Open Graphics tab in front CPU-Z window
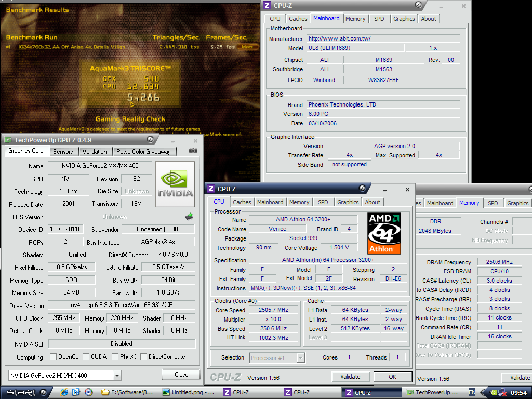This screenshot has width=532, height=399. (x=348, y=202)
